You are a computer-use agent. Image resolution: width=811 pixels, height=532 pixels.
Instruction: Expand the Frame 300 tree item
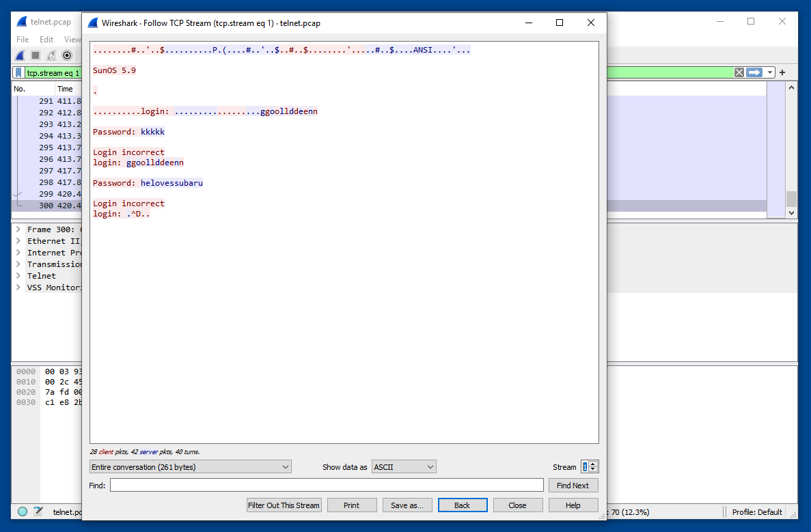(18, 229)
